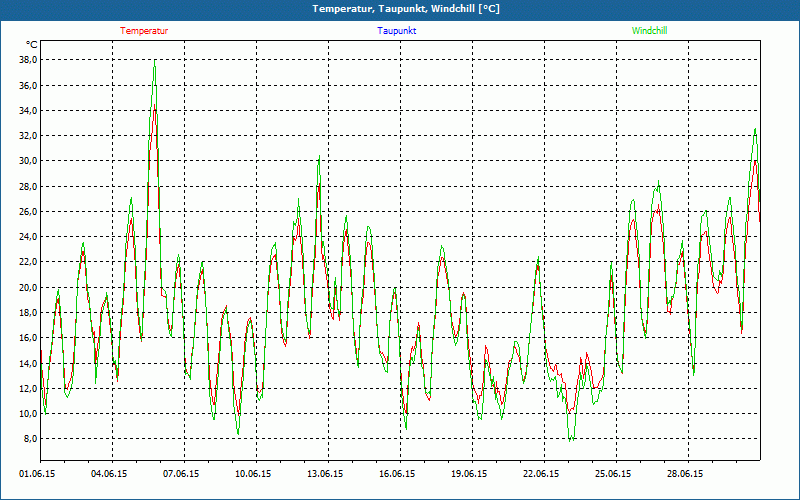Click the 13.06.15 date label
The image size is (800, 500).
326,474
